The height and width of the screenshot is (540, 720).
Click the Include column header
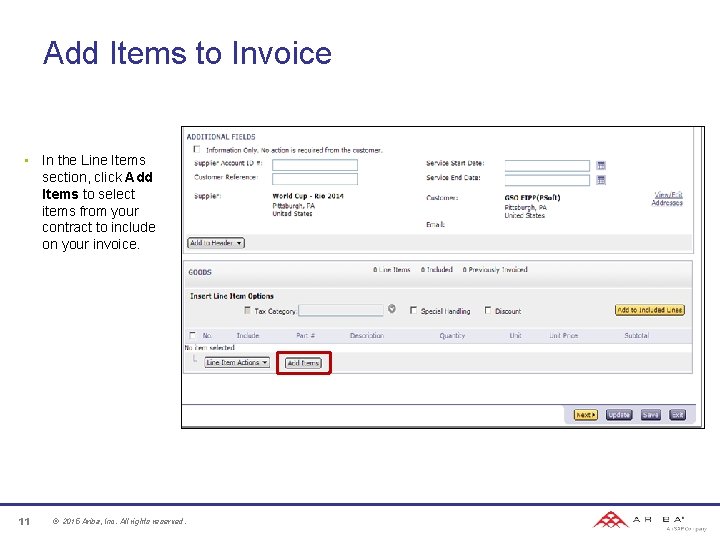248,336
